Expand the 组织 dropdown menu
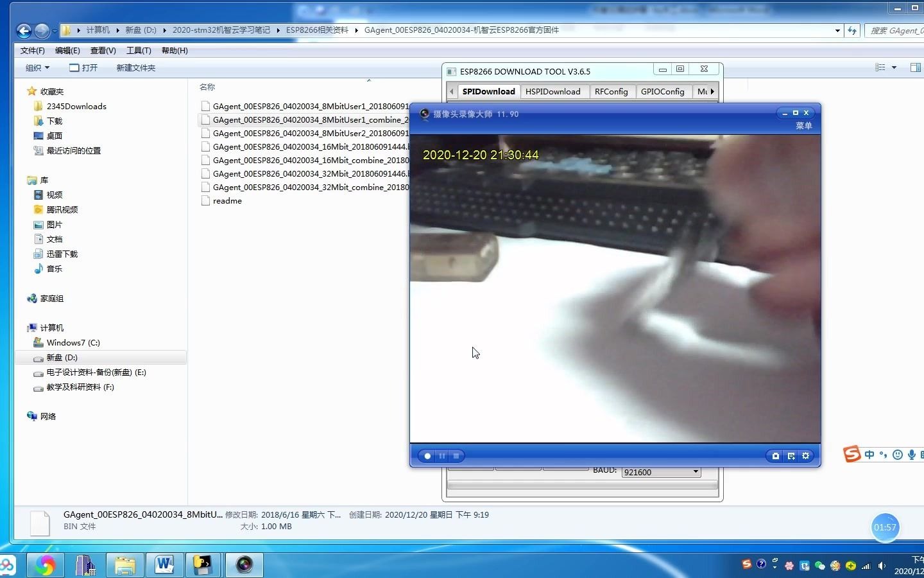 click(x=37, y=67)
